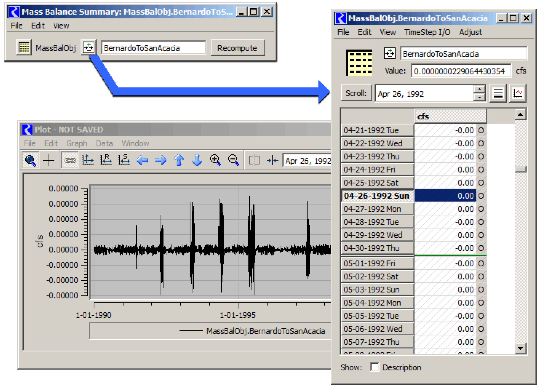Viewport: 539px width, 392px height.
Task: Enable the Show Description checkbox
Action: (x=374, y=367)
